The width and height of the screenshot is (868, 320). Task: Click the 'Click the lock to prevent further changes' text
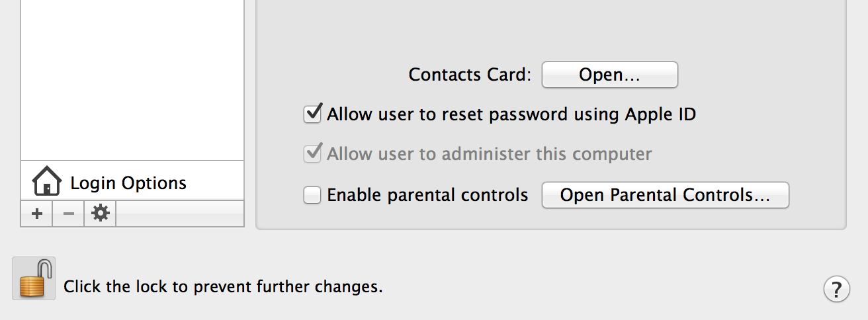[223, 287]
